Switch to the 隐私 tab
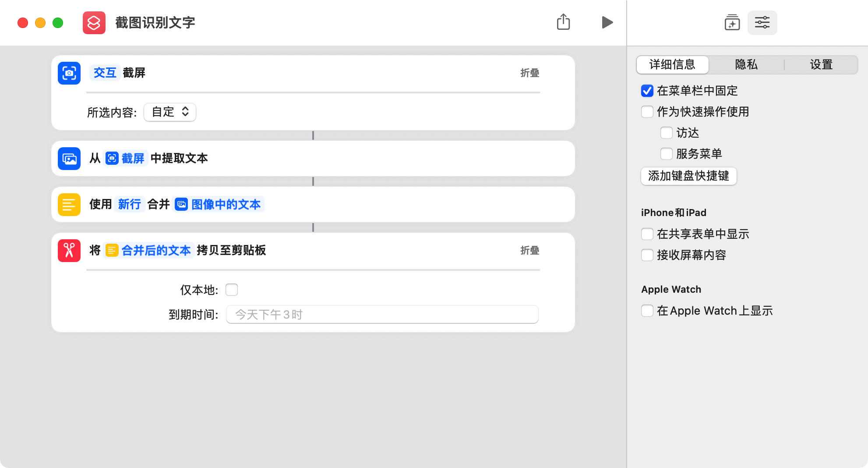Screen dimensions: 868x468 point(746,64)
